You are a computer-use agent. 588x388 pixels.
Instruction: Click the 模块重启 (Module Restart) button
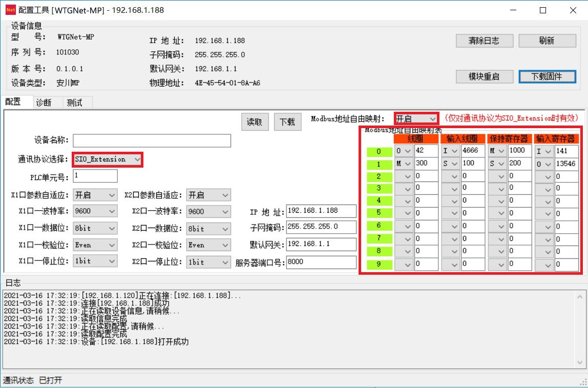tap(484, 76)
